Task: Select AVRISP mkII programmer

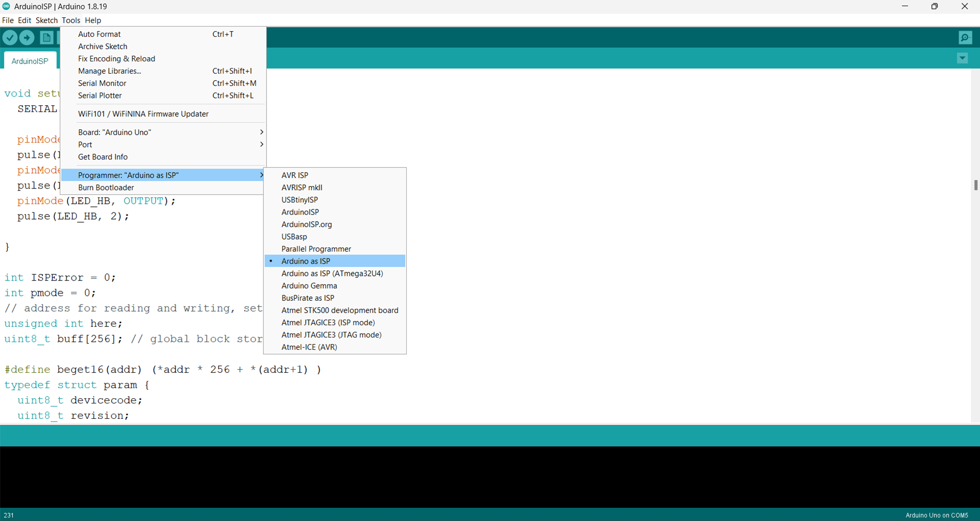Action: (x=335, y=187)
